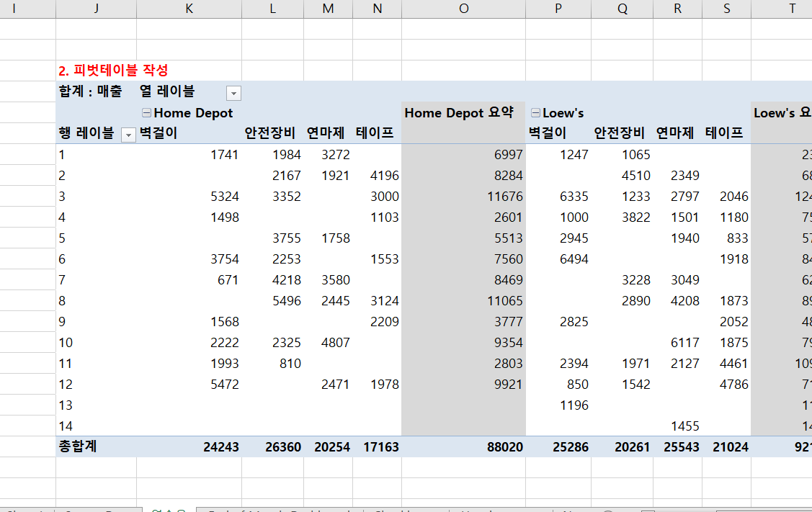Screen dimensions: 812x512
Task: Select column I header
Action: [x=14, y=9]
